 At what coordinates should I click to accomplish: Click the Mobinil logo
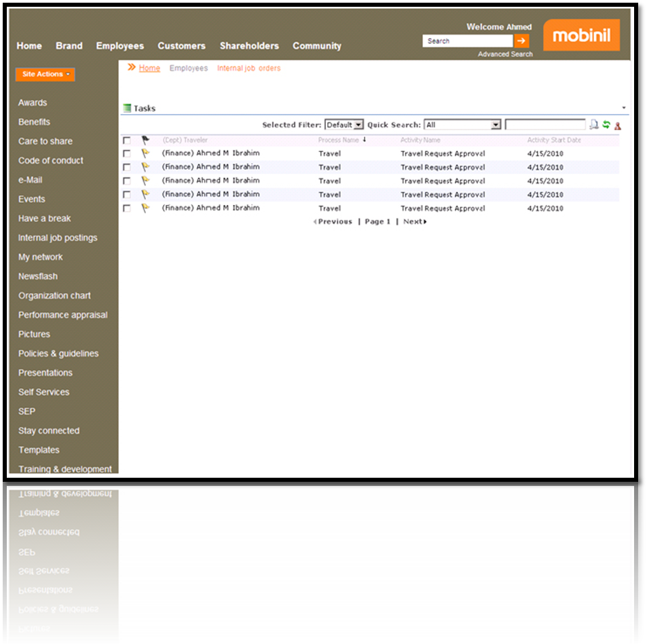point(581,35)
